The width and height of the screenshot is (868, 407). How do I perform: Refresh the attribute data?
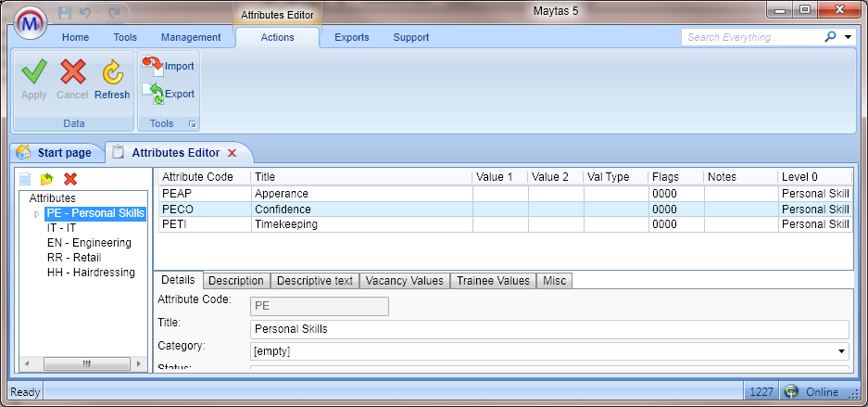pyautogui.click(x=112, y=74)
